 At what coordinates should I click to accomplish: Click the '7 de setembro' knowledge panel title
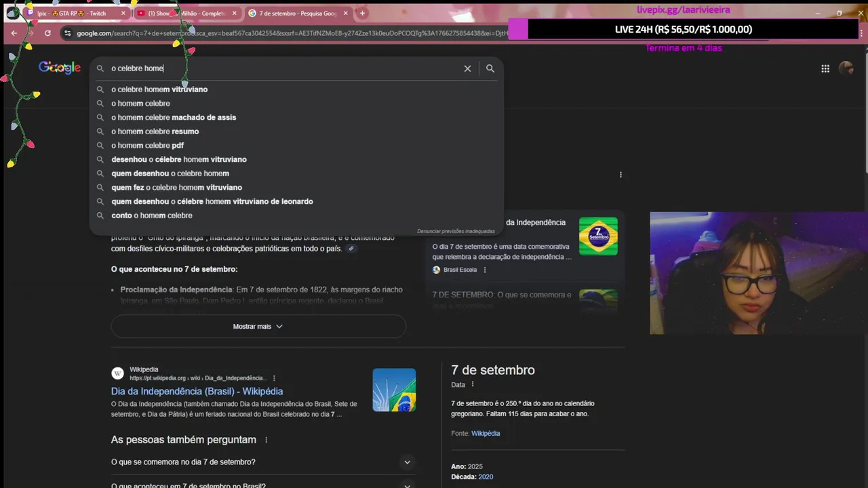(493, 370)
